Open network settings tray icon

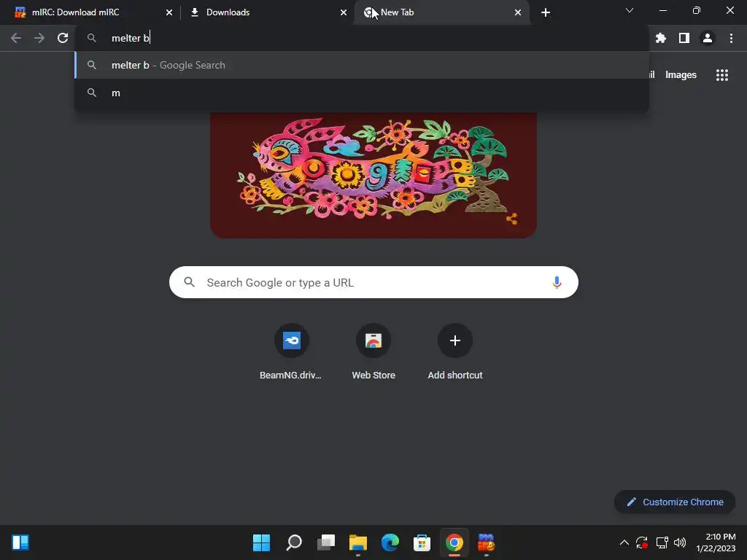coord(662,542)
